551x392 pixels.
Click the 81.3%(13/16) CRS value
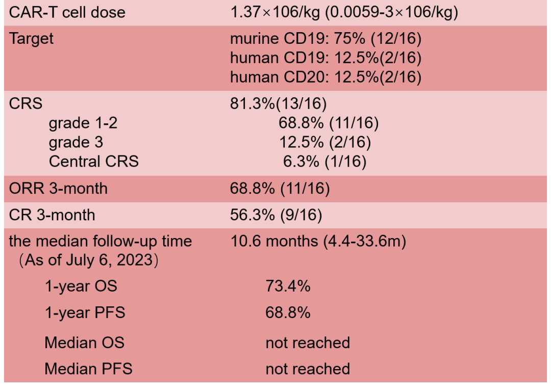pyautogui.click(x=279, y=103)
